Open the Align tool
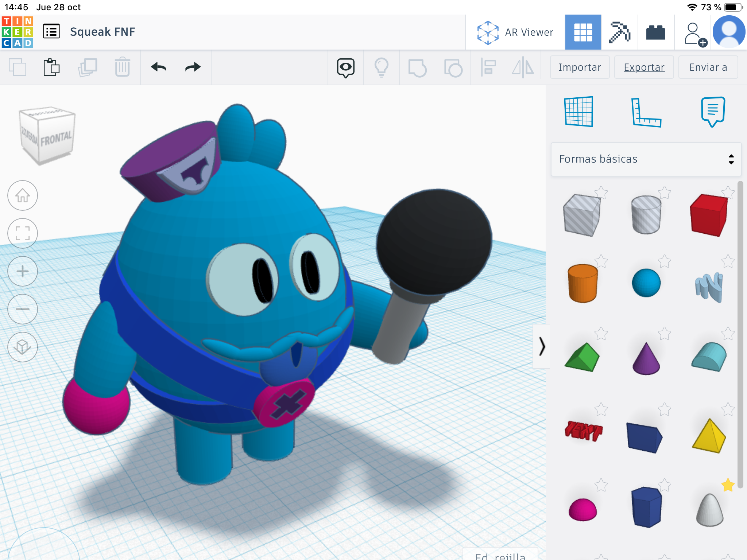 [489, 67]
